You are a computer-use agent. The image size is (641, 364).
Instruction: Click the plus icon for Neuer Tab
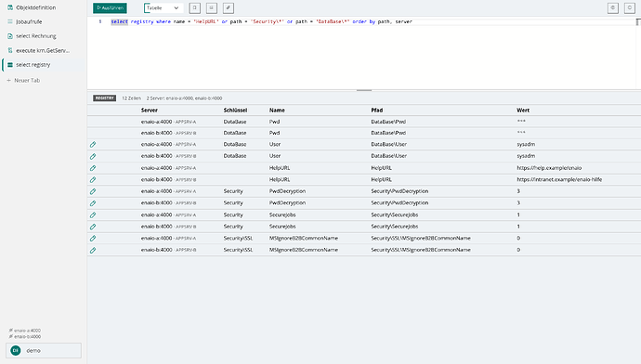point(8,81)
